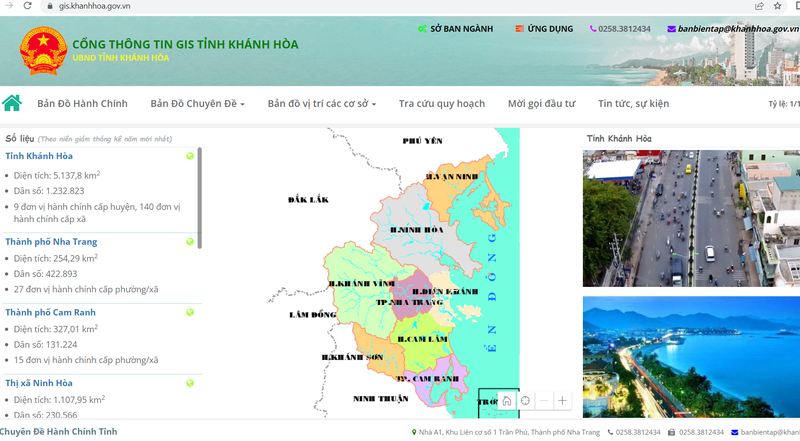Image resolution: width=800 pixels, height=441 pixels.
Task: Click the purple phone icon in header
Action: 593,29
